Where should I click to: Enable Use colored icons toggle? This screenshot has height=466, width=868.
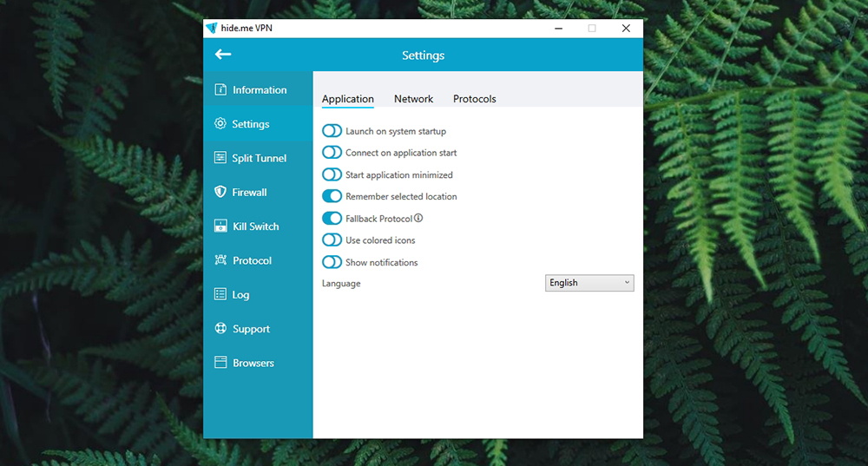(x=332, y=240)
